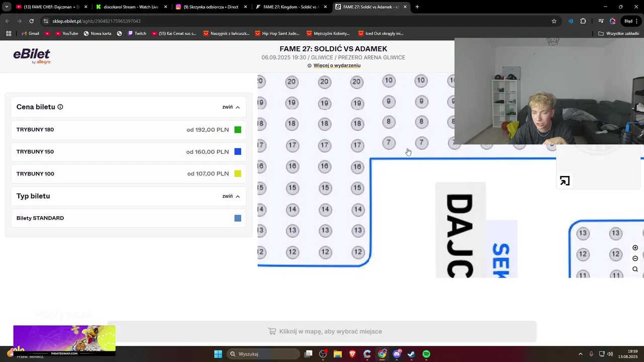This screenshot has height=362, width=644.
Task: Click the webcam overlay video
Action: coord(549,92)
